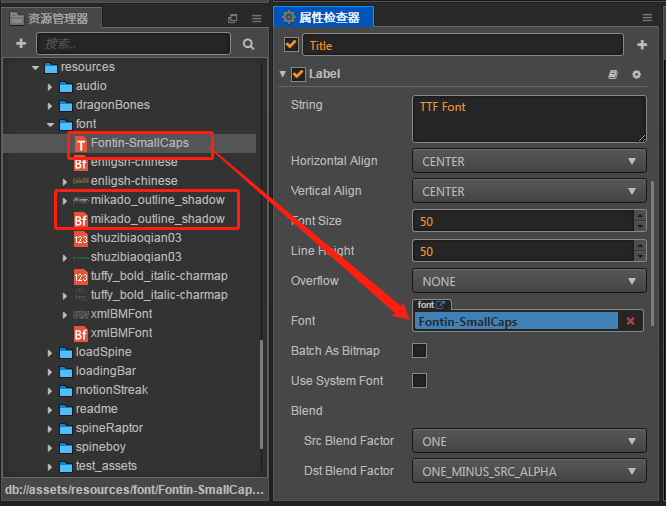Click the gear icon on the inspector tab
This screenshot has width=666, height=506.
point(289,17)
